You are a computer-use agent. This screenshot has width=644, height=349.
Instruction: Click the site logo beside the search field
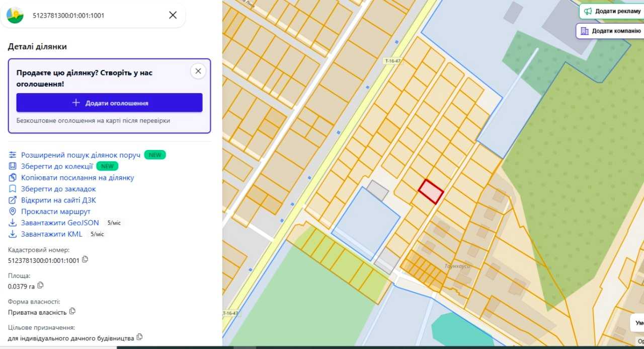[x=15, y=15]
